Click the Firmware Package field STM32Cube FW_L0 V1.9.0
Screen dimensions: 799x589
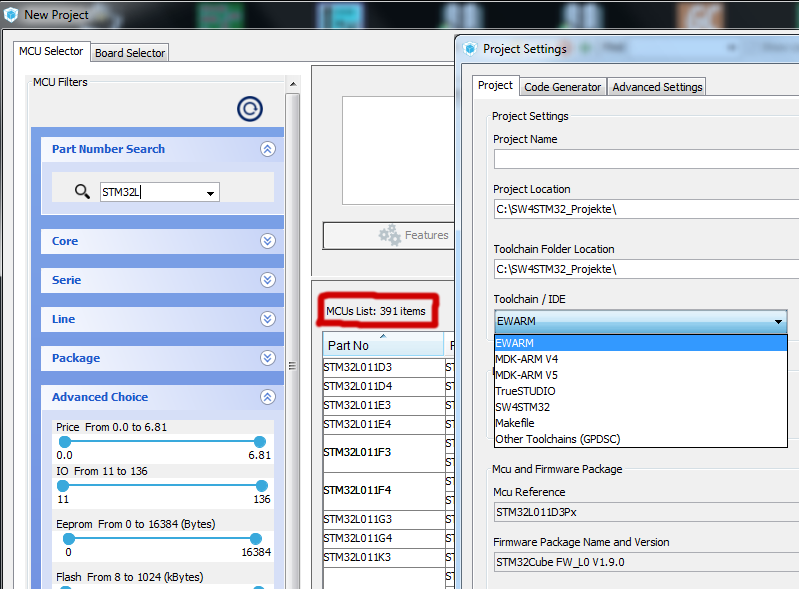tap(646, 562)
